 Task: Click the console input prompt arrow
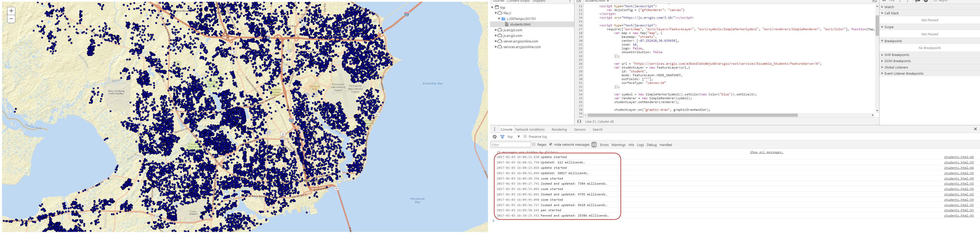coord(493,221)
